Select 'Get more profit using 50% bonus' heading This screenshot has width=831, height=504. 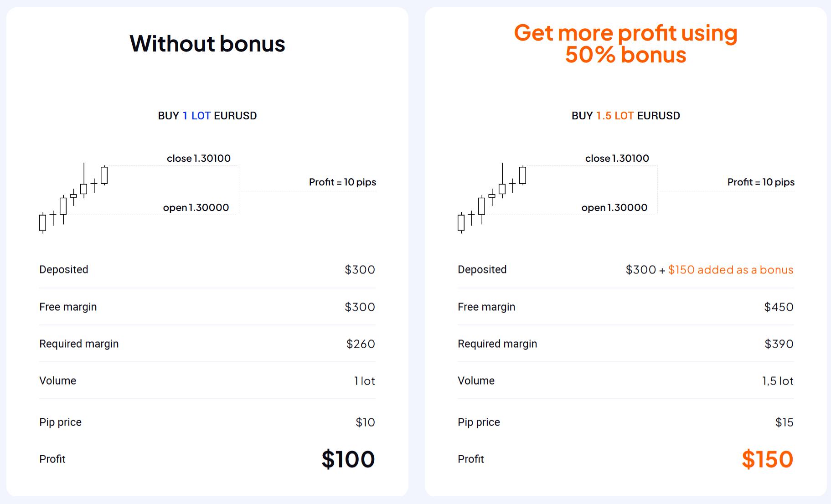coord(625,44)
